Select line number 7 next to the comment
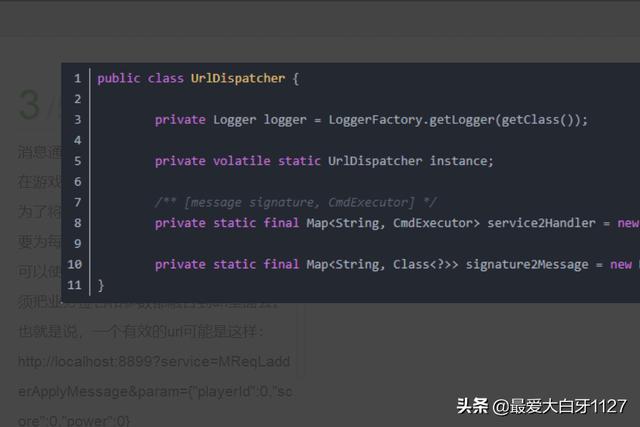 (77, 202)
